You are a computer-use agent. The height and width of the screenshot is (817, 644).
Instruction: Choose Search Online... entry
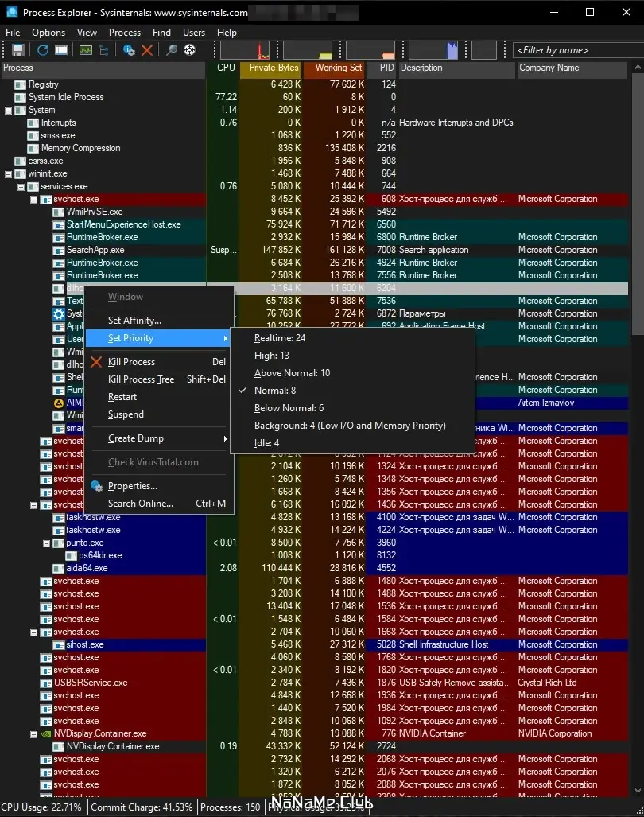(159, 504)
